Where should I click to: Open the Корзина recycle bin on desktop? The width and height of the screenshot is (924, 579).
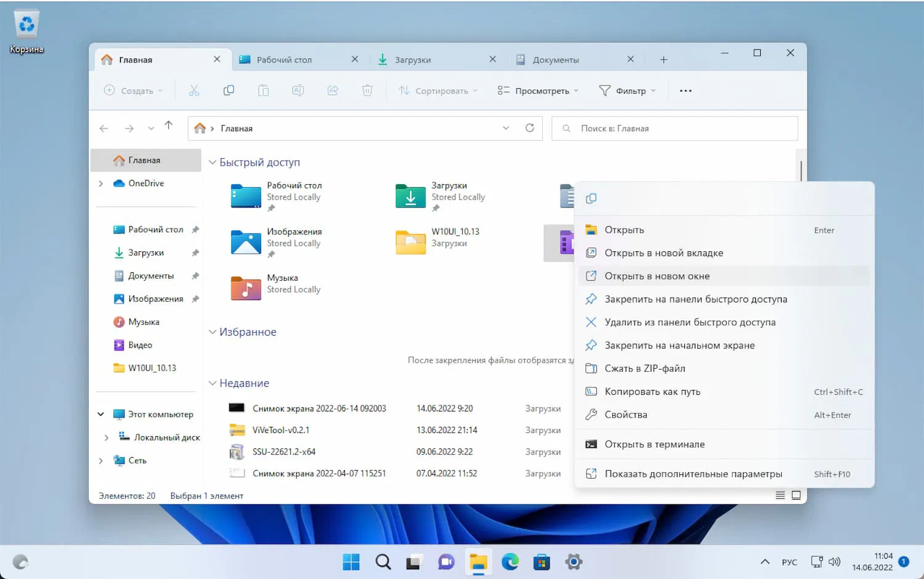click(26, 32)
